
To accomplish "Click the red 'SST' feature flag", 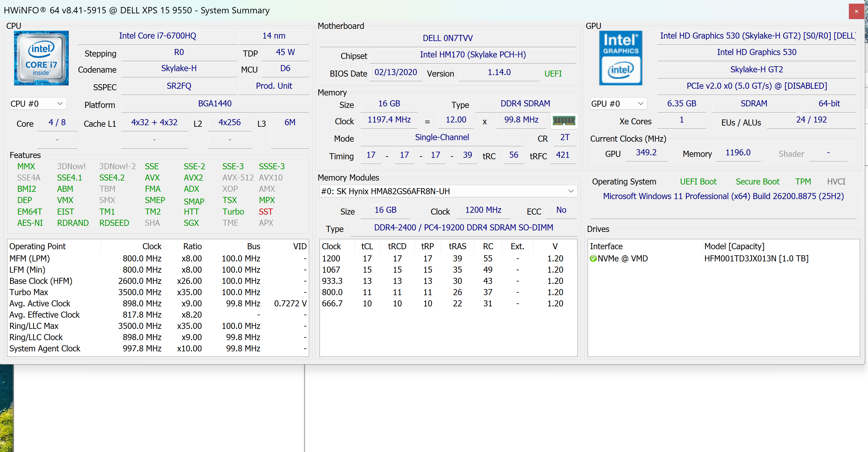I will [265, 212].
